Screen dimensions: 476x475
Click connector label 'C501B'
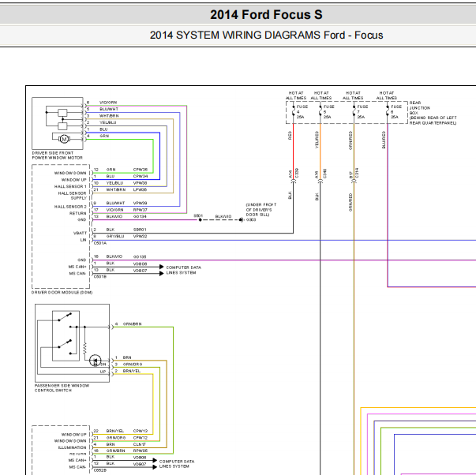(100, 276)
